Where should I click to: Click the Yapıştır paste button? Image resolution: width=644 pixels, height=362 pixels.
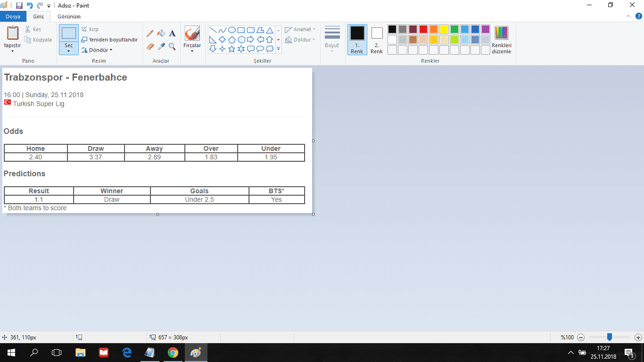pos(13,36)
